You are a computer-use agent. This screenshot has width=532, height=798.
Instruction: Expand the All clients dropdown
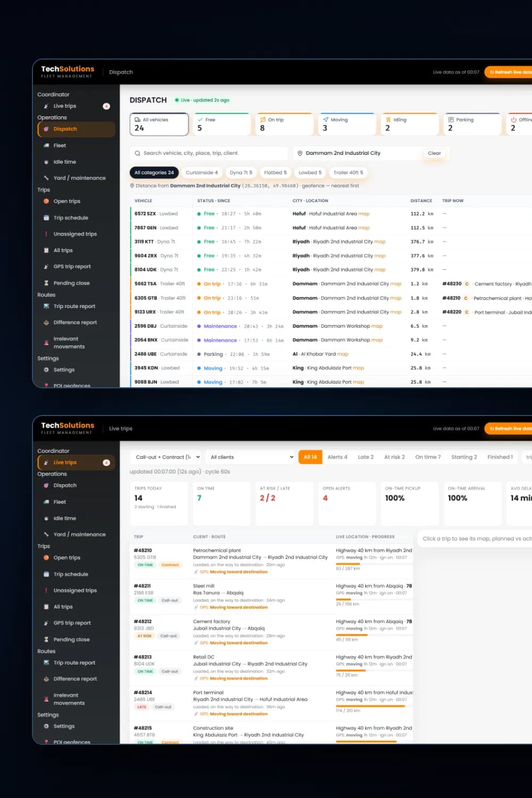[x=250, y=457]
